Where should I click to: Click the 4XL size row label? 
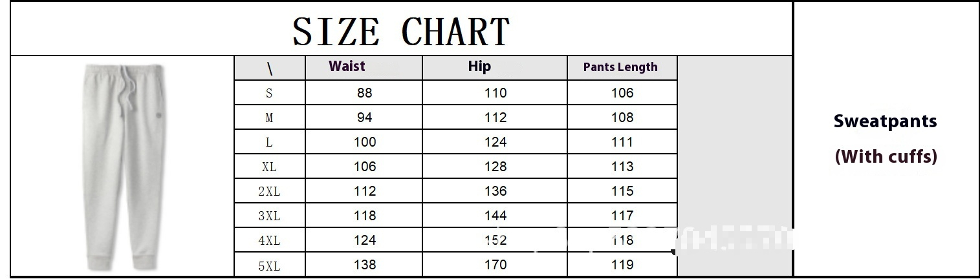(x=269, y=241)
